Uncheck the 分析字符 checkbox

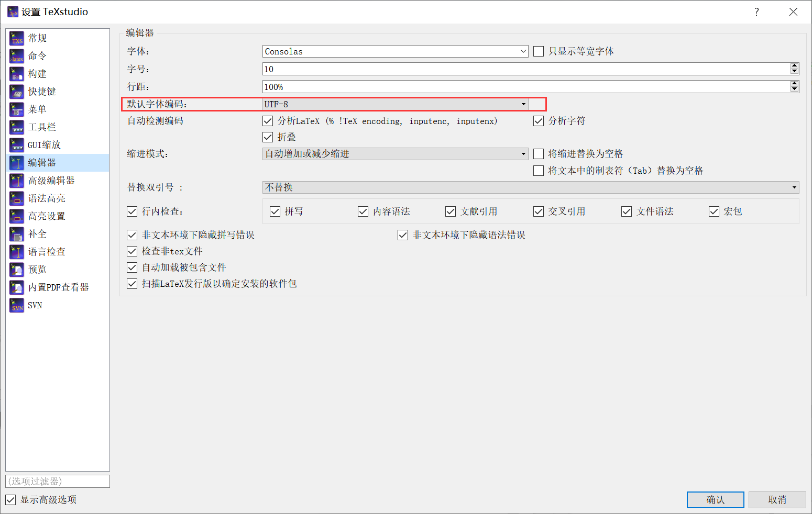539,121
